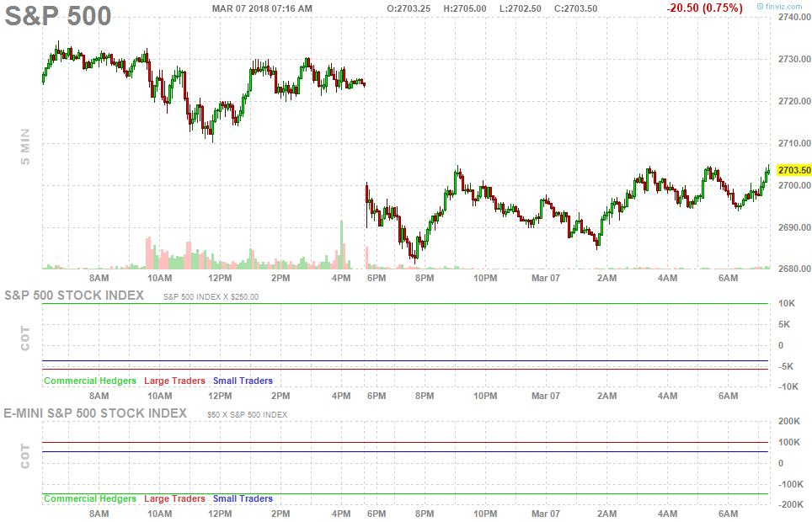Select the H:2705.00 high price value

[x=464, y=8]
